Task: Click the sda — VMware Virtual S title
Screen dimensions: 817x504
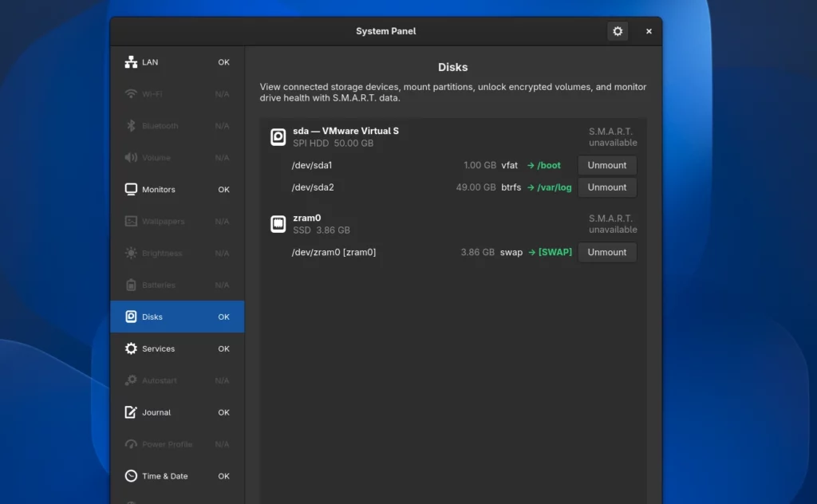Action: pyautogui.click(x=345, y=132)
